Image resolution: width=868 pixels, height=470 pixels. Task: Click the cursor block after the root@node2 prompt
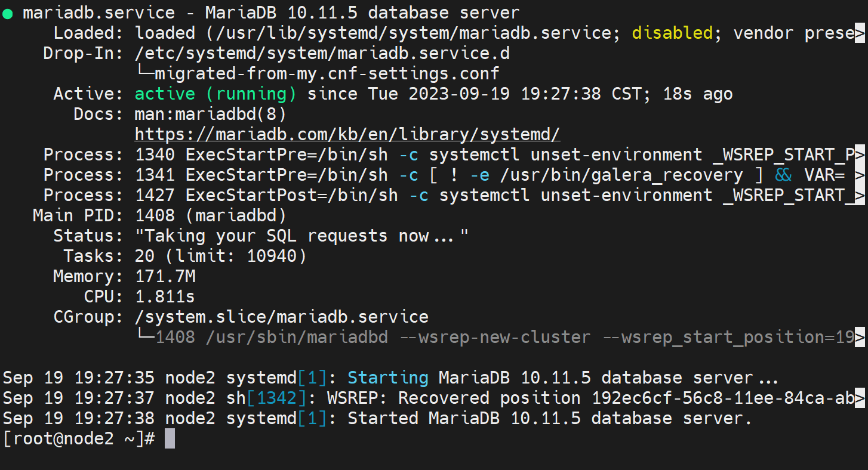click(170, 439)
